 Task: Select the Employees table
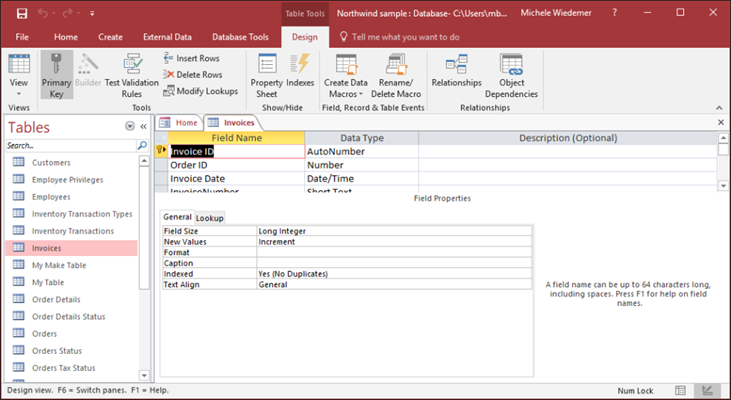71,197
